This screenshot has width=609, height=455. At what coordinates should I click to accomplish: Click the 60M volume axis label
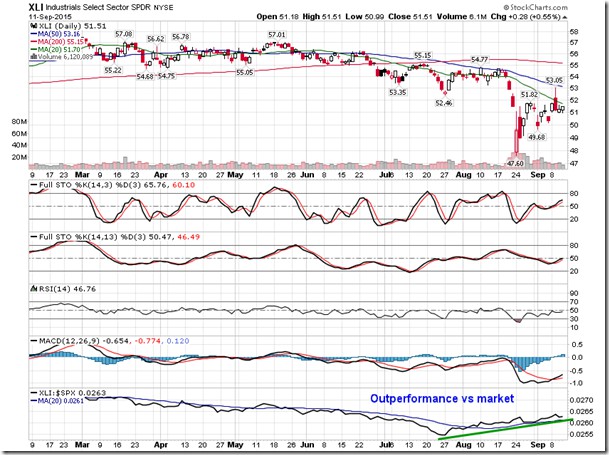click(19, 134)
